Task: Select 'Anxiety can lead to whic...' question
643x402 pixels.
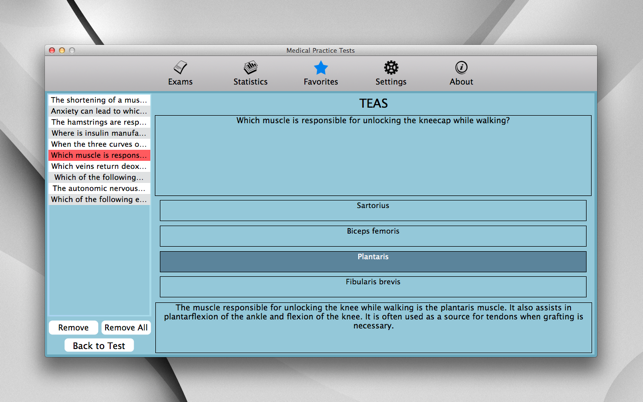Action: (x=99, y=111)
